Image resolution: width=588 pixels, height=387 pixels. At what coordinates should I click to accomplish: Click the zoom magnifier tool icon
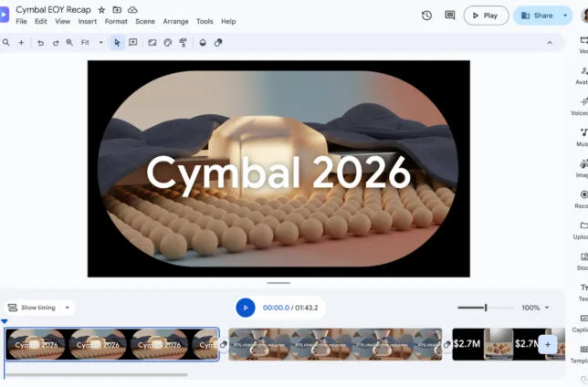click(69, 43)
